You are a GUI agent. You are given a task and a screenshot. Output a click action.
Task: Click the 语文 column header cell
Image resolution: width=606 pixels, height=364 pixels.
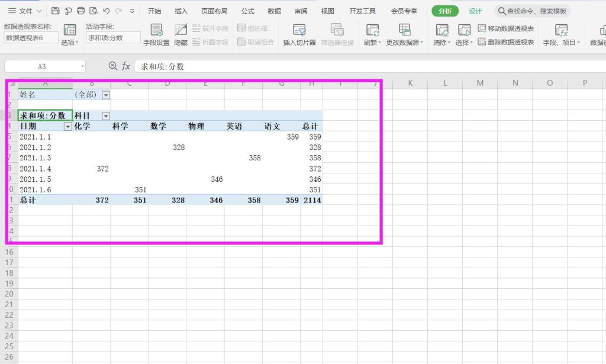pos(281,126)
